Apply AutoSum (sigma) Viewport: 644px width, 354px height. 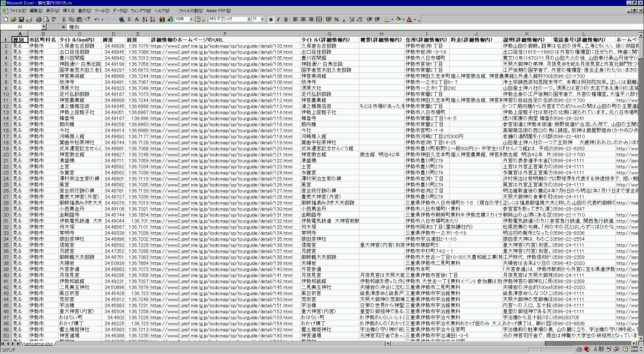[x=129, y=19]
